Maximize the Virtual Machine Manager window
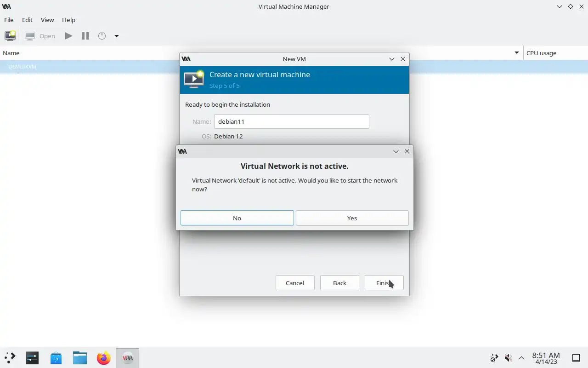 click(571, 6)
